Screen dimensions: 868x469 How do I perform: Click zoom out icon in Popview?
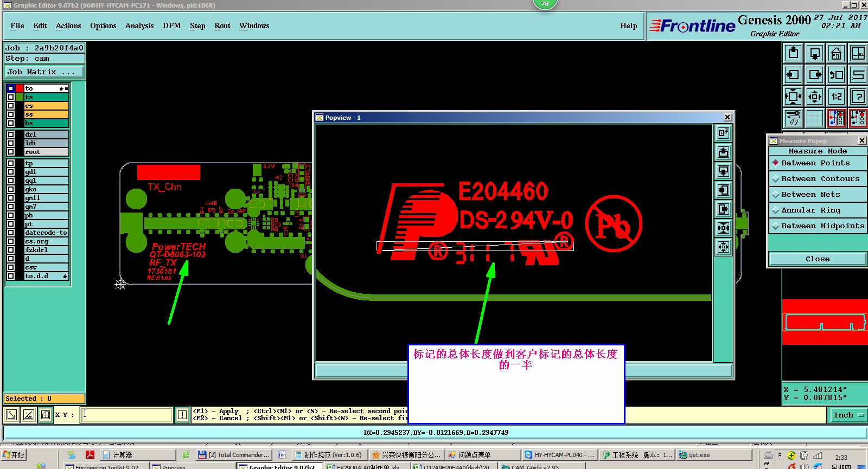pyautogui.click(x=723, y=247)
